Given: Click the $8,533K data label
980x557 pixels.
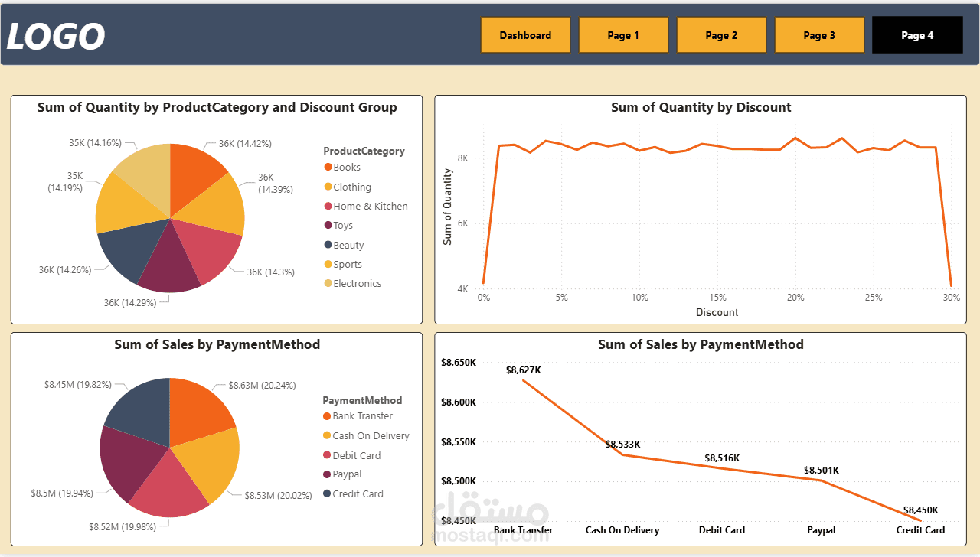Looking at the screenshot, I should click(622, 445).
